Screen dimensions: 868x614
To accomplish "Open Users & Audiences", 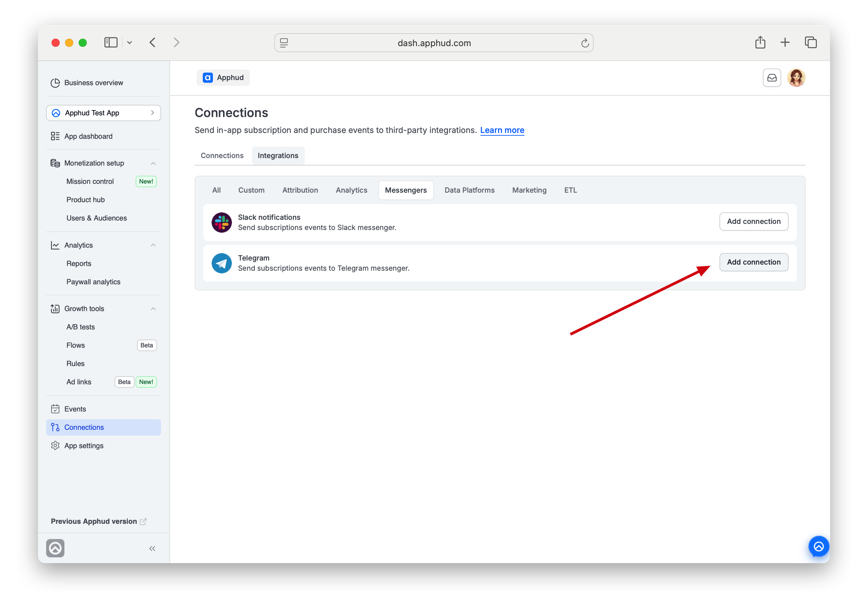I will pyautogui.click(x=96, y=218).
